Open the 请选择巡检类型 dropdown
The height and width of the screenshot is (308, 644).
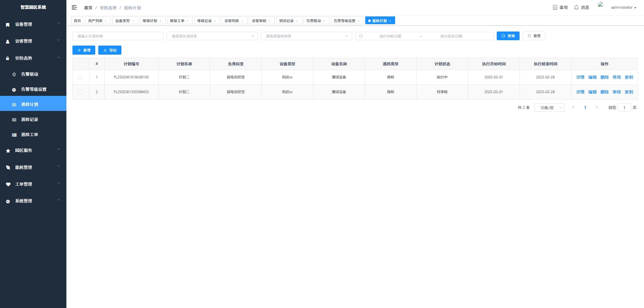306,36
